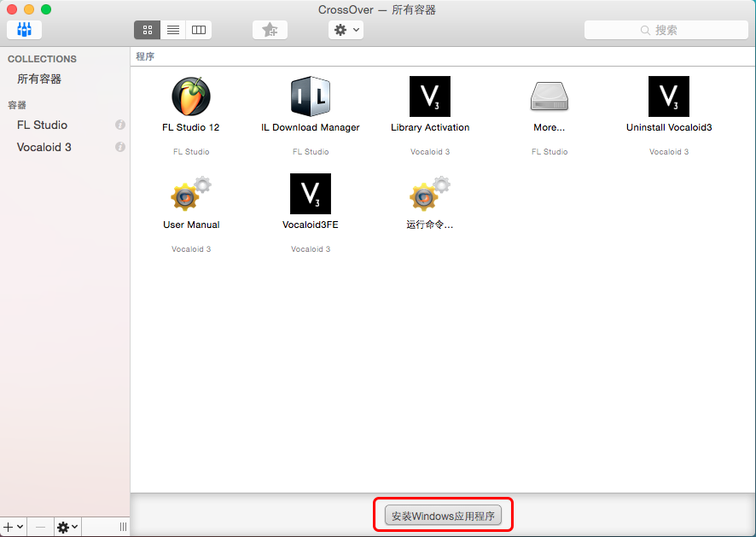Select Vocaloid 3 bottle in sidebar
This screenshot has width=756, height=537.
point(44,147)
